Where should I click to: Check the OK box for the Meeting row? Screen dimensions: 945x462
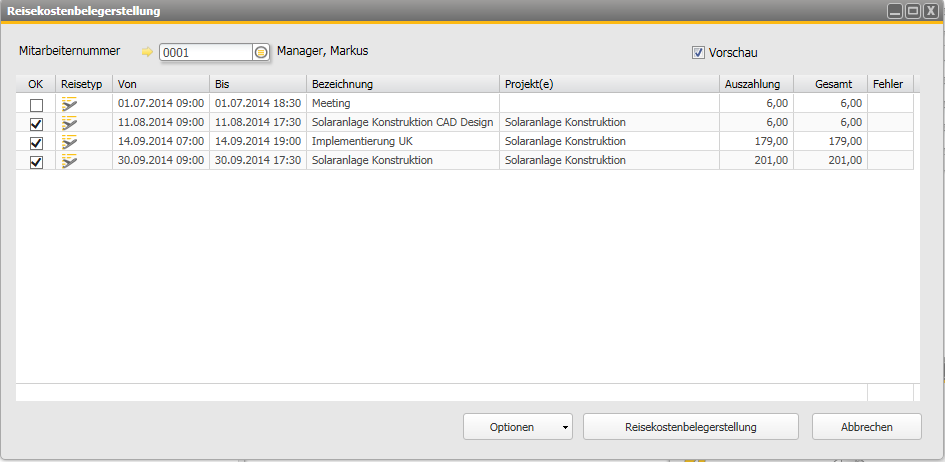(x=37, y=105)
